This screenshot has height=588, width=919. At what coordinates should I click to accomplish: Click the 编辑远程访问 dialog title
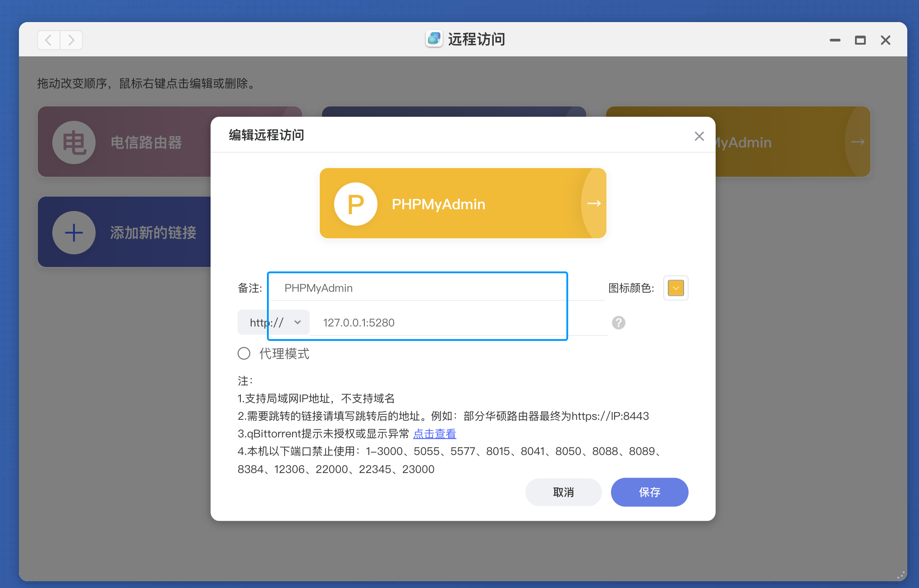pyautogui.click(x=266, y=135)
